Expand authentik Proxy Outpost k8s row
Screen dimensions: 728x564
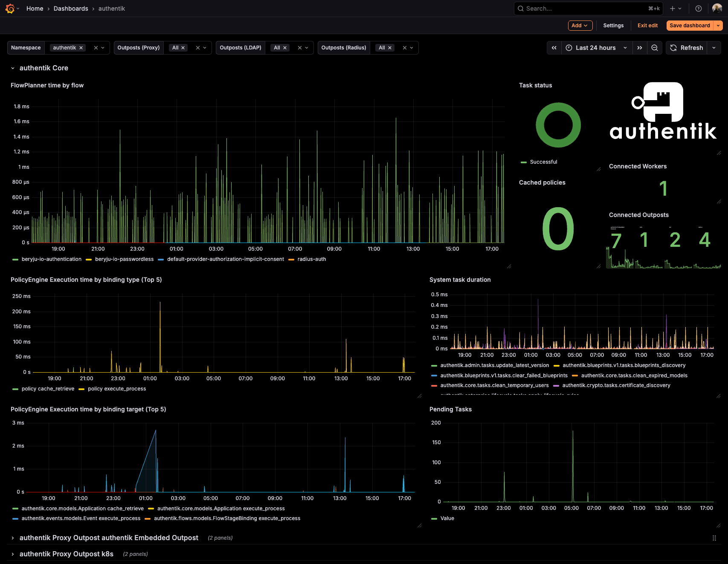tap(67, 554)
